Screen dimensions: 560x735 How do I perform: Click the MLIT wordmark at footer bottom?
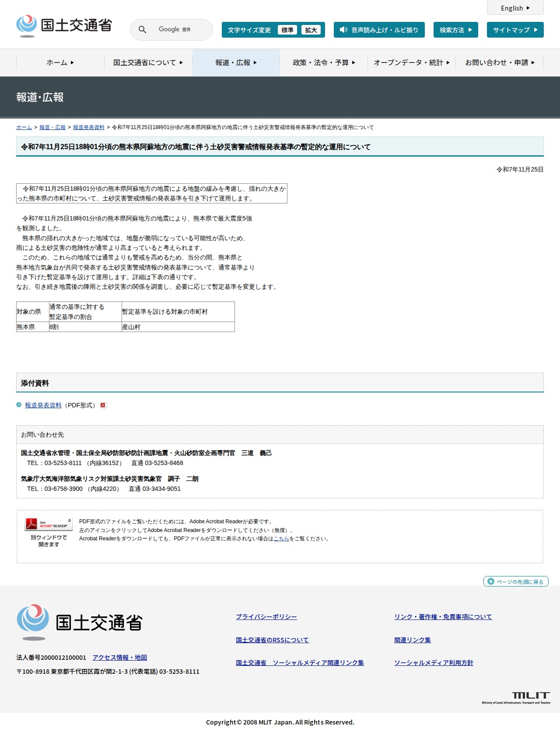(x=516, y=698)
